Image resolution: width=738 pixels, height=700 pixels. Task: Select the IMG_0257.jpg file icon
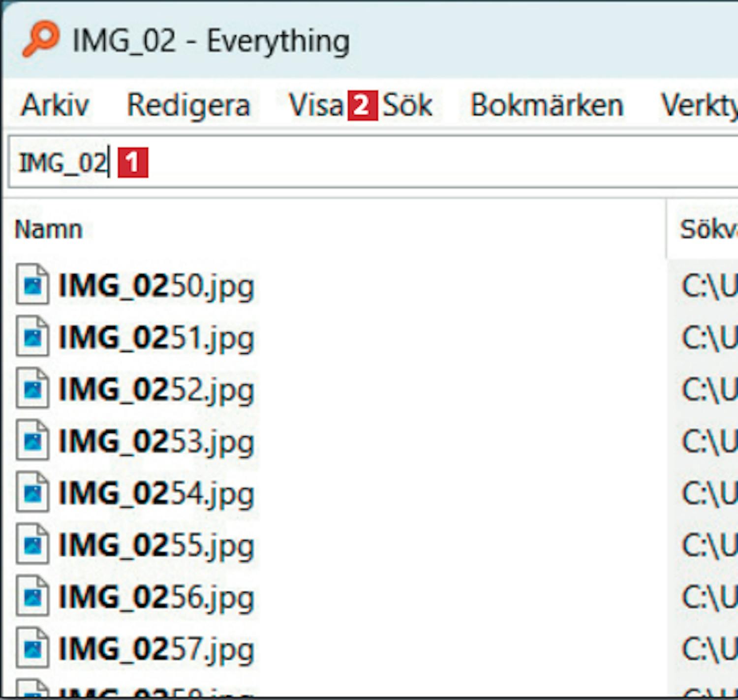pyautogui.click(x=32, y=648)
